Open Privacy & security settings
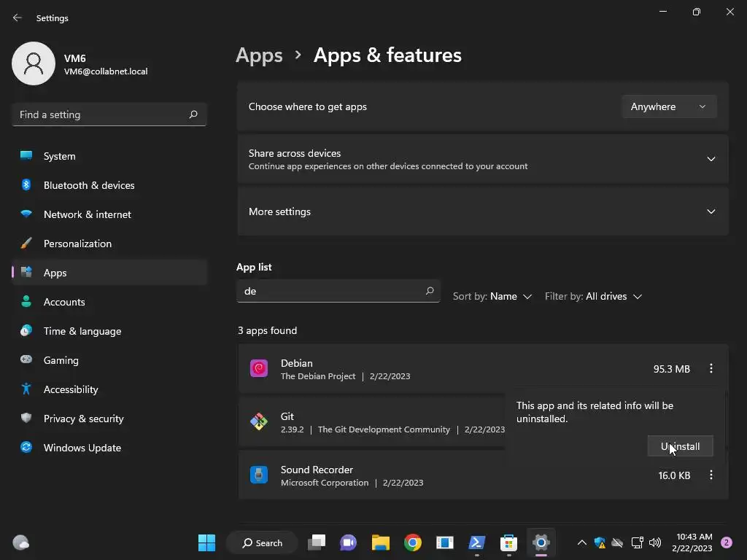Viewport: 747px width, 560px height. pyautogui.click(x=109, y=419)
